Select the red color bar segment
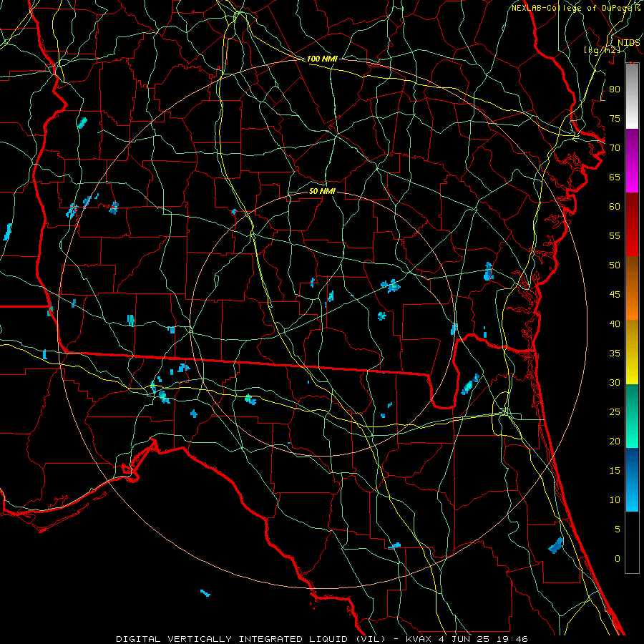The width and height of the screenshot is (644, 644). 632,224
